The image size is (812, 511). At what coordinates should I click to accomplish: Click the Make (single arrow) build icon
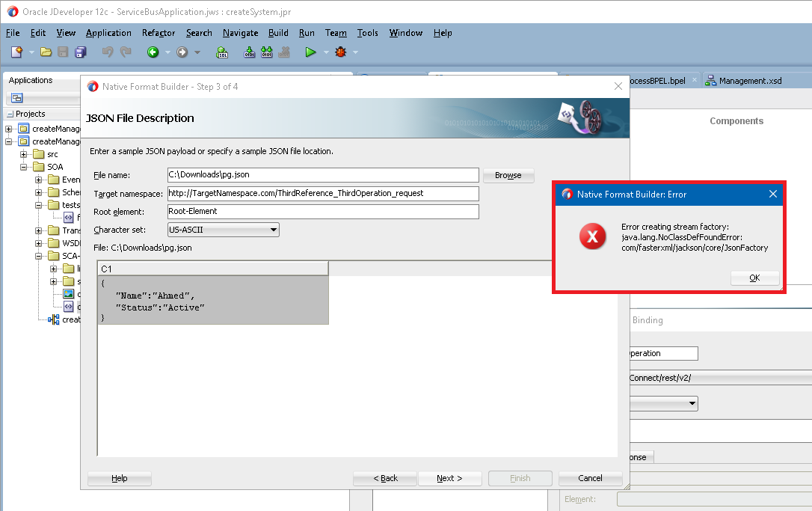click(x=250, y=52)
